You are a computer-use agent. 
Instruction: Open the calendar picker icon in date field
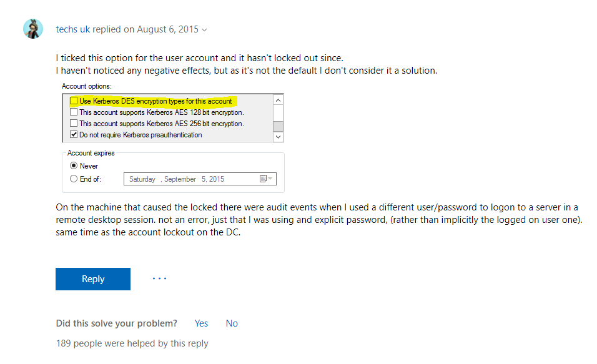click(263, 179)
